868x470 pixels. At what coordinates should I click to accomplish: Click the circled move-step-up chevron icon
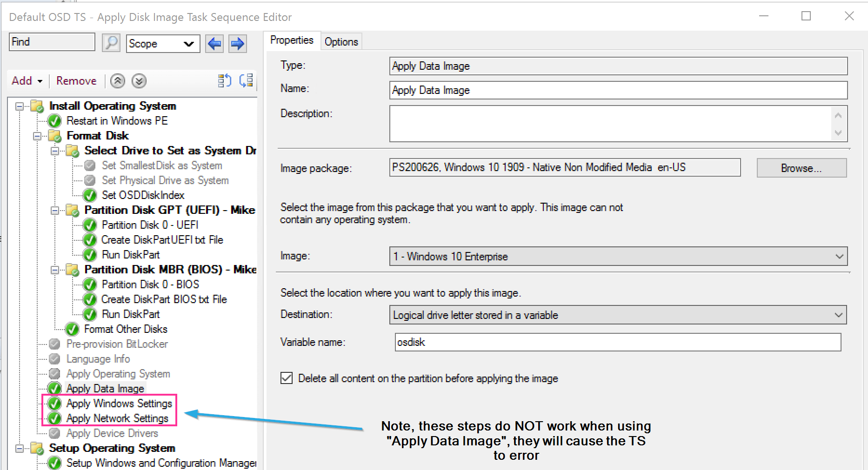(x=117, y=81)
